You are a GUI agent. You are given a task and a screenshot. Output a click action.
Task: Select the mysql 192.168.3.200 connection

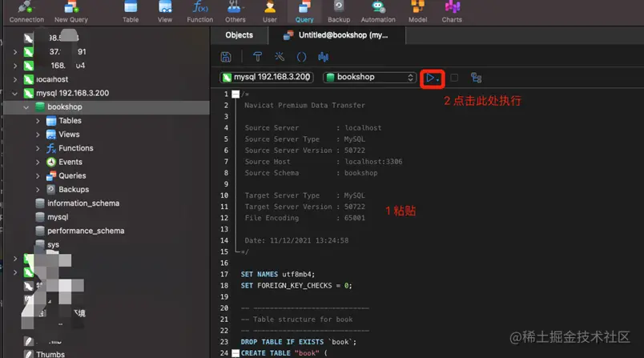pyautogui.click(x=72, y=93)
